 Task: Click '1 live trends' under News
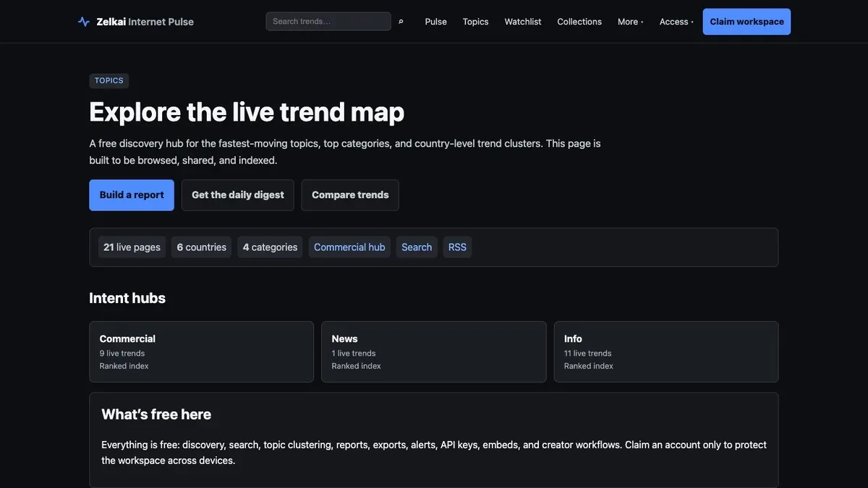[354, 354]
